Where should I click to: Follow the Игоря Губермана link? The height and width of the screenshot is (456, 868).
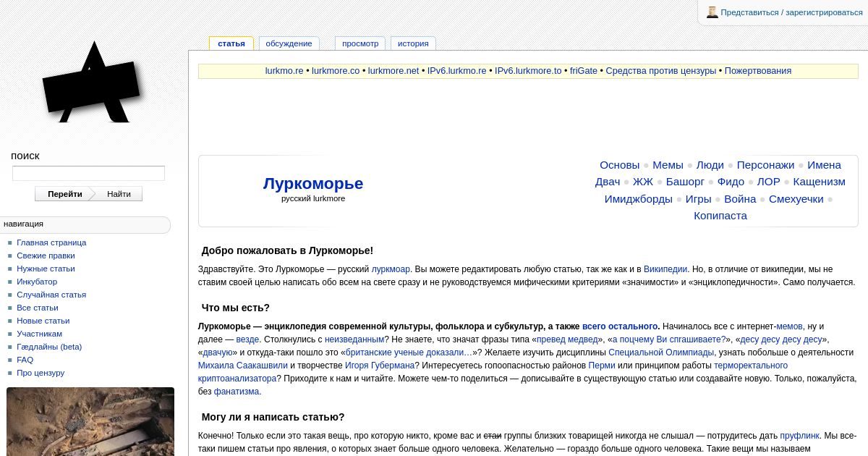380,366
